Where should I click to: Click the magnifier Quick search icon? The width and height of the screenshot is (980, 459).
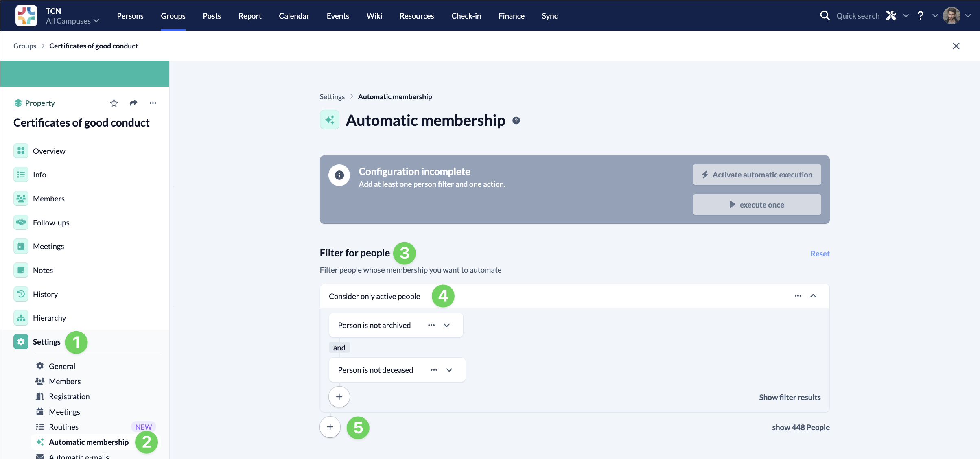pyautogui.click(x=825, y=16)
